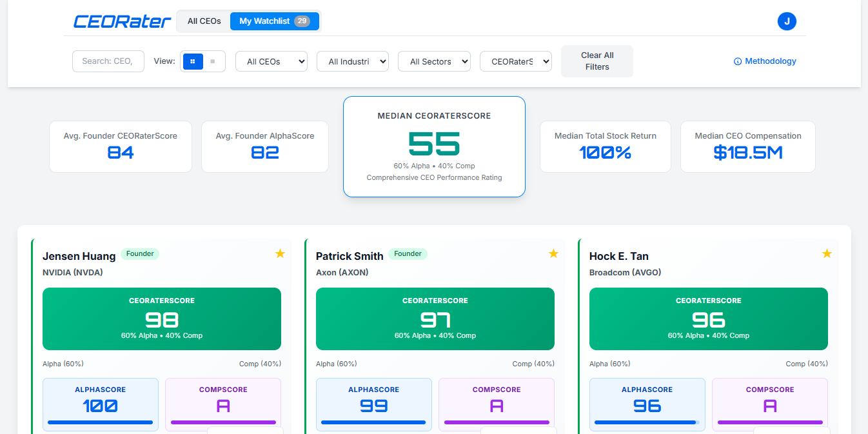
Task: Switch to list view
Action: pos(213,61)
